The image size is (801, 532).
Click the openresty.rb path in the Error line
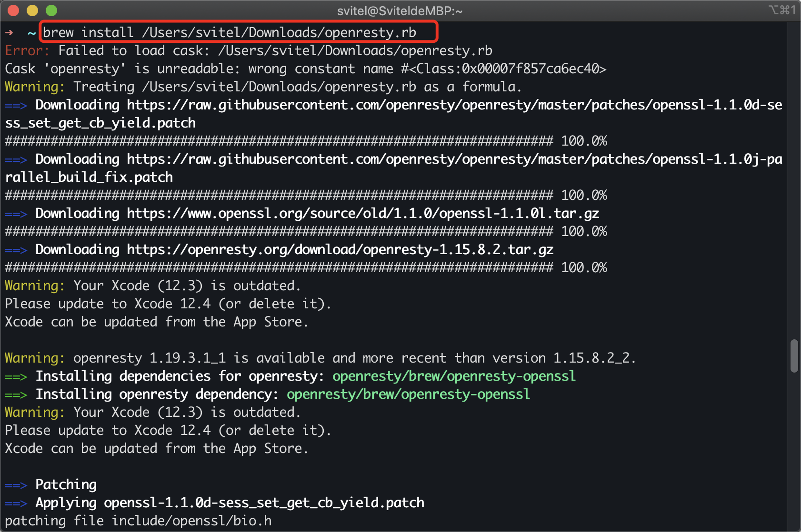pyautogui.click(x=355, y=50)
